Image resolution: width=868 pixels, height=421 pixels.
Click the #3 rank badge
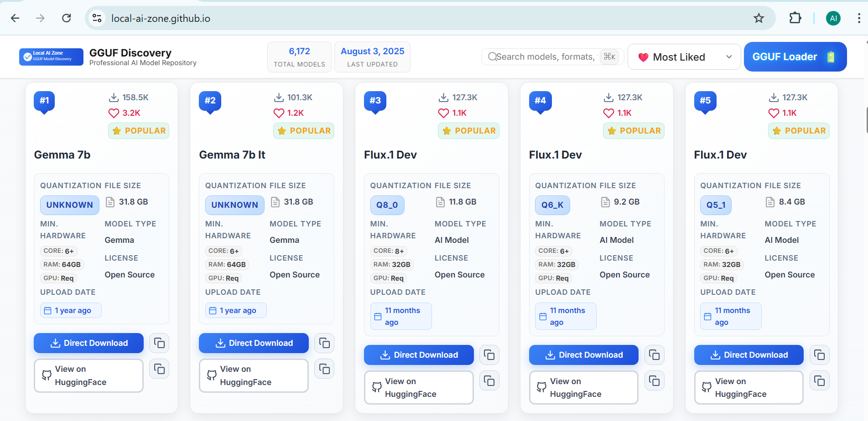375,101
